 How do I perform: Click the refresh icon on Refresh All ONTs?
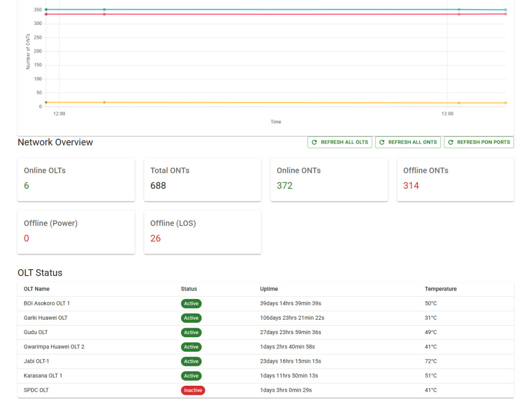(x=381, y=142)
